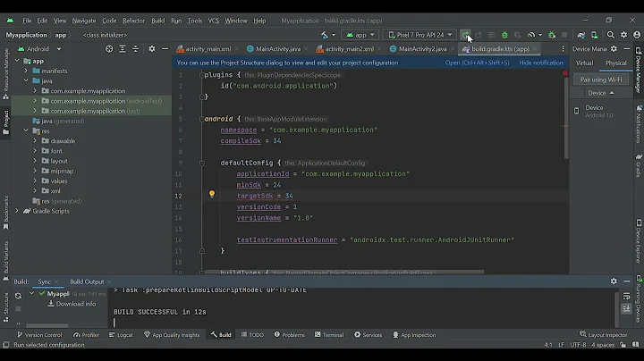
Task: Open Device Manager panel gear icon
Action: pos(614,49)
